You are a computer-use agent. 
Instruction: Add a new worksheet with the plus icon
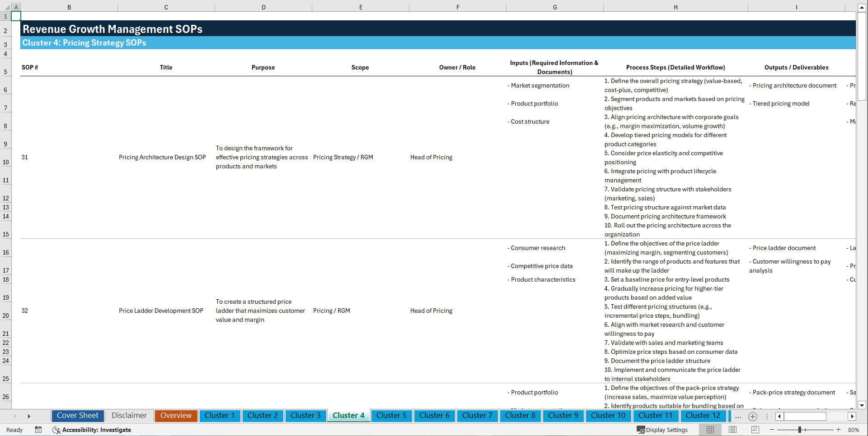click(x=753, y=416)
